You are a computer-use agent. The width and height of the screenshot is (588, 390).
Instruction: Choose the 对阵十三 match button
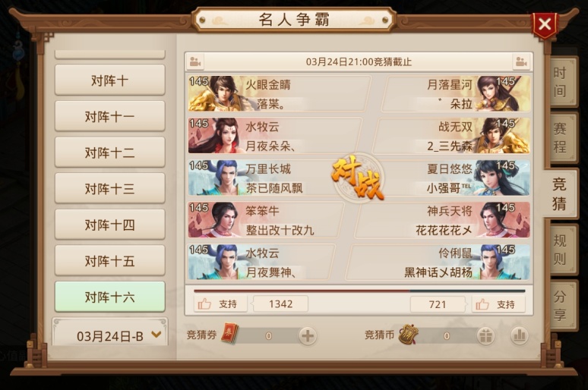pos(110,188)
